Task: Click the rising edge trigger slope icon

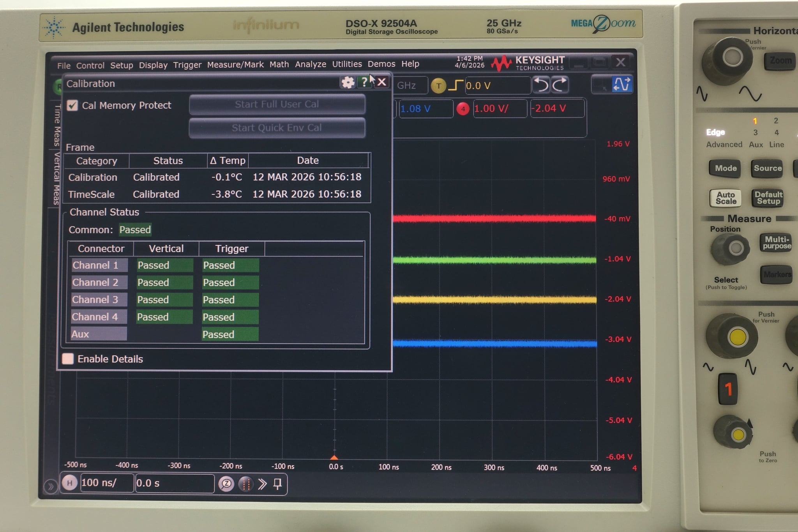Action: 455,85
